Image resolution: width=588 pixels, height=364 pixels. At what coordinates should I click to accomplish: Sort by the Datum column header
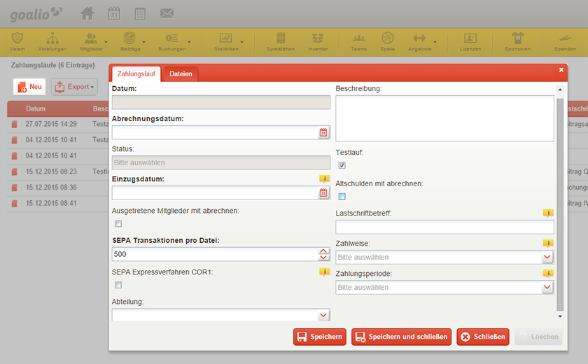(x=36, y=108)
